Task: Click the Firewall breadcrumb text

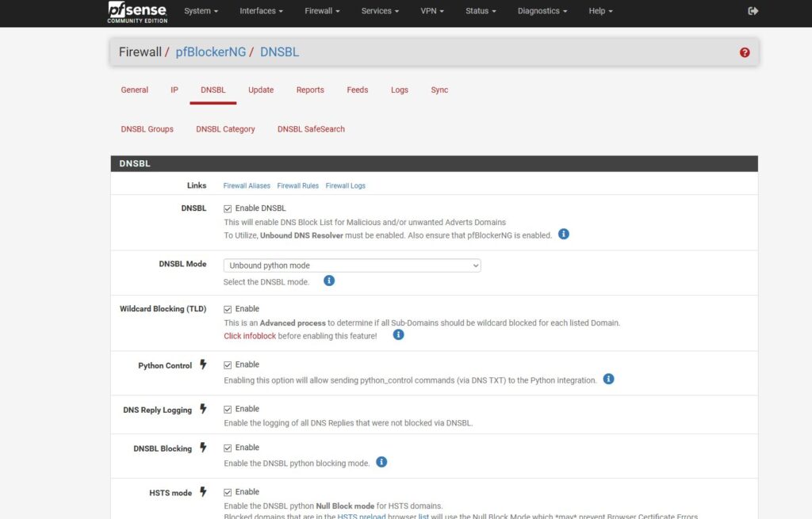Action: point(140,52)
